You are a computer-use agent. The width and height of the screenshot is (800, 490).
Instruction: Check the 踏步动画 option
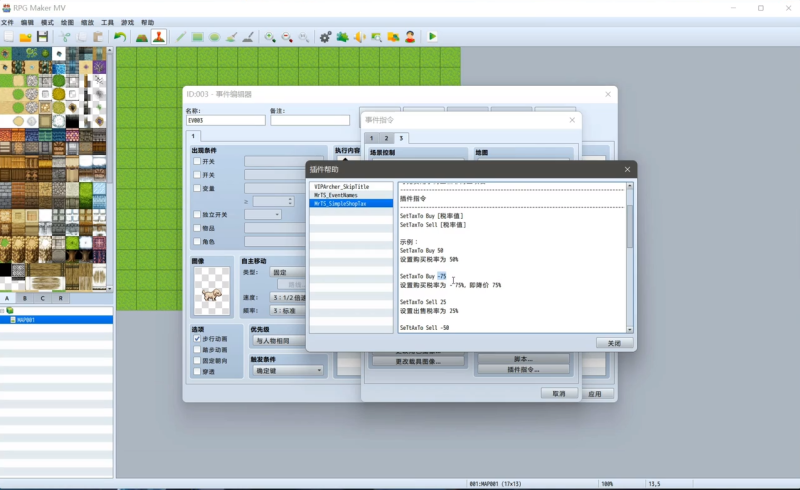[197, 350]
